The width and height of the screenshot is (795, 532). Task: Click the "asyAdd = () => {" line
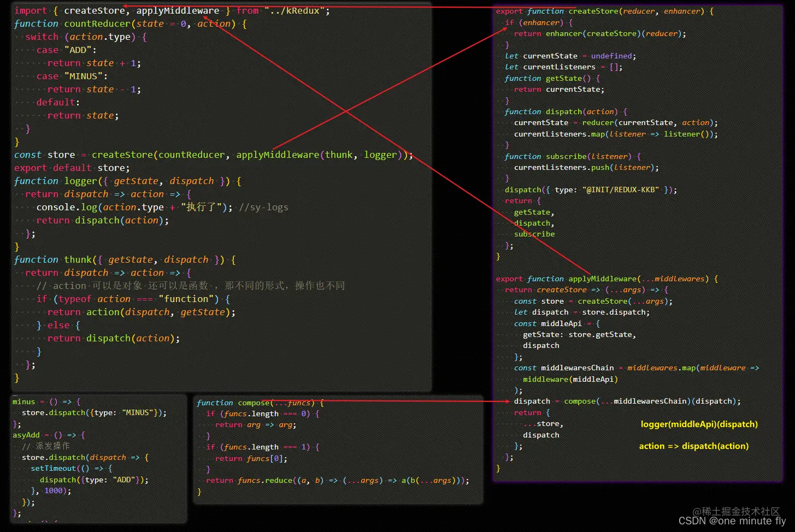coord(49,435)
